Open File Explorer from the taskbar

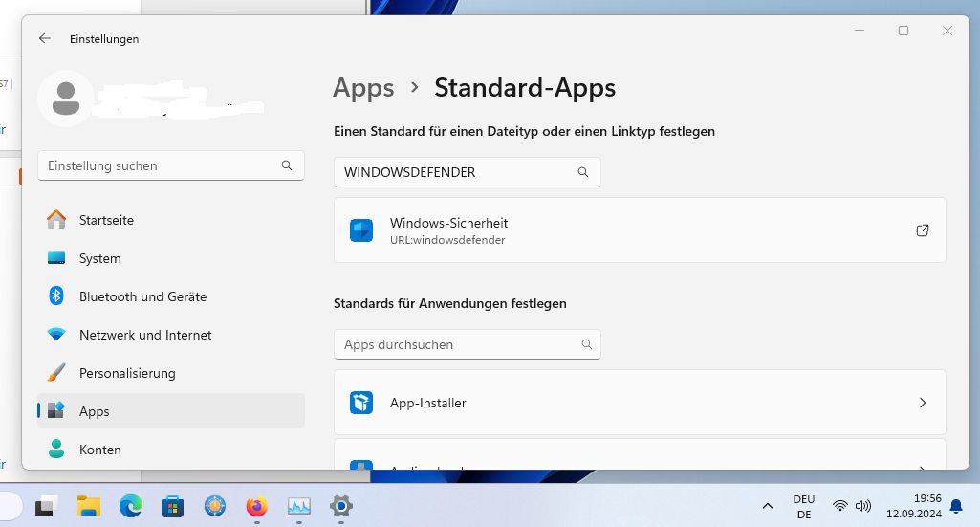[x=89, y=506]
